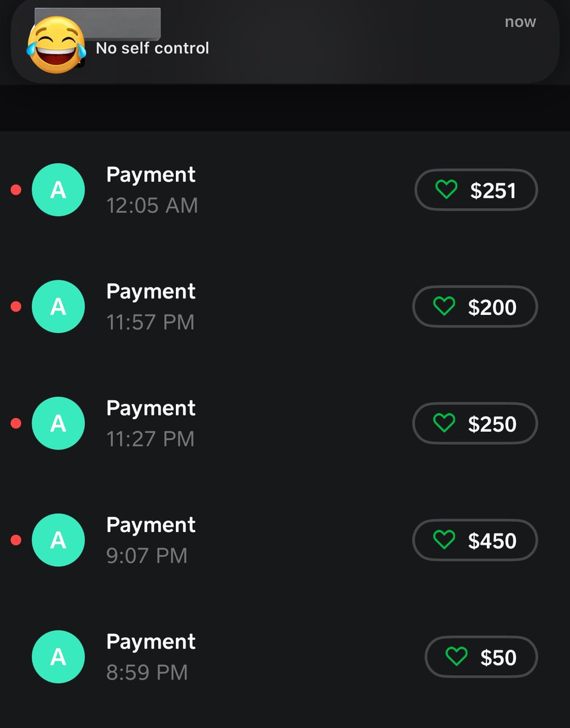
Task: Tap the avatar for the 11:27 PM payment
Action: coord(58,423)
